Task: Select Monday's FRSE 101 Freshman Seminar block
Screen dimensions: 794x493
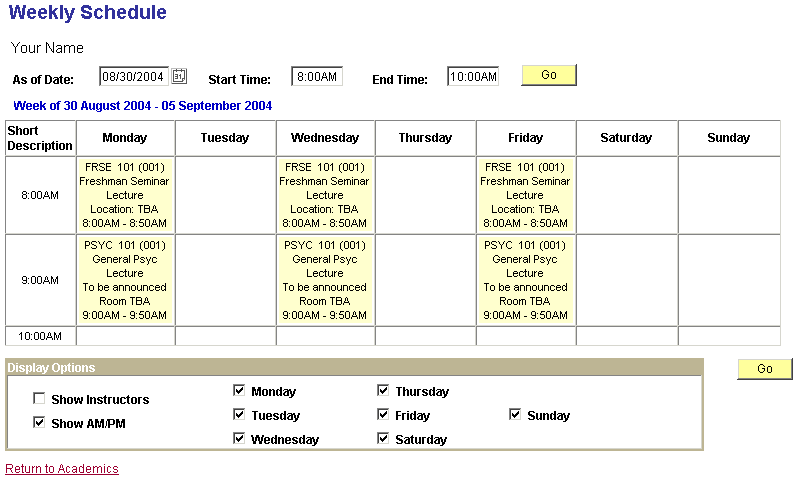Action: pos(125,195)
